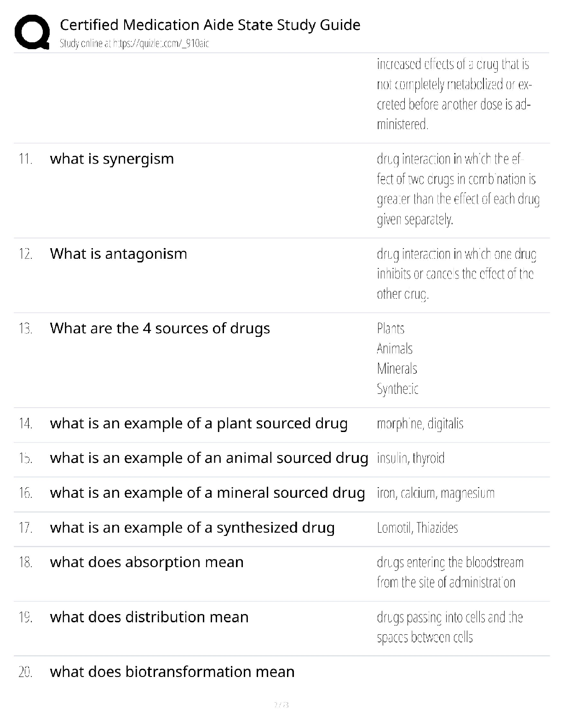The width and height of the screenshot is (563, 728).
Task: Select the plant sourced drug question
Action: [199, 423]
